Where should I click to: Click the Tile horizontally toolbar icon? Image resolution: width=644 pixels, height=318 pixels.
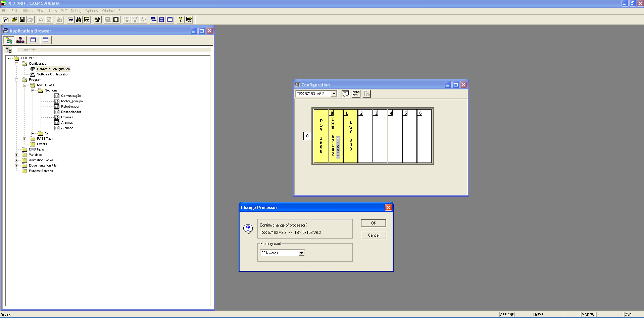click(162, 19)
